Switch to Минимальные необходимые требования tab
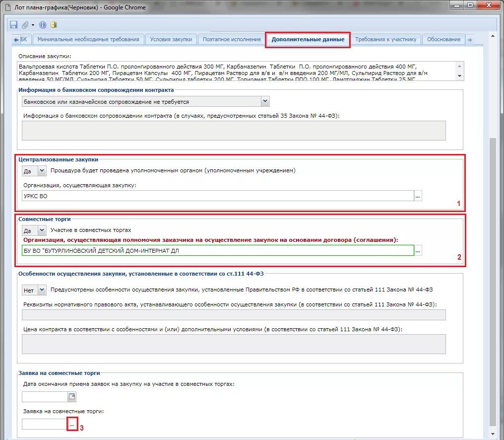Screen dimensions: 504x440 (88, 40)
